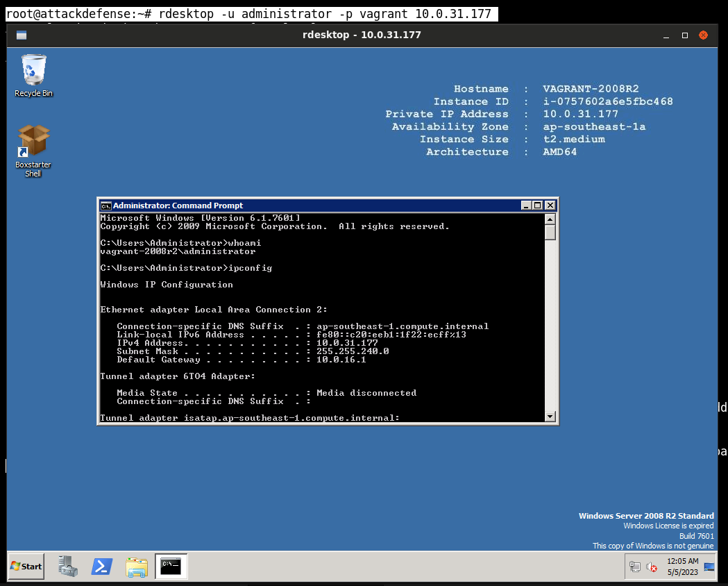
Task: Click 'Tunnel adapter 6TO4 Adapter:' line
Action: [178, 376]
